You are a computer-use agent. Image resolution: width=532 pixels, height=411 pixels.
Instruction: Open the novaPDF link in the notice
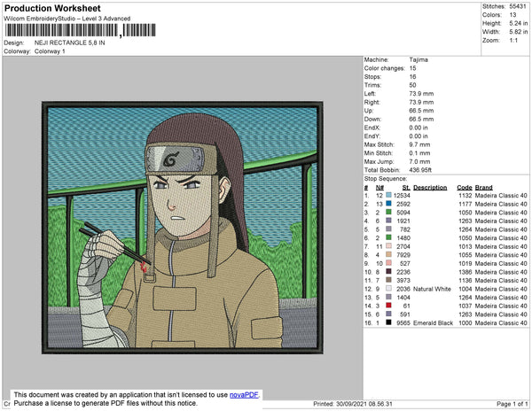coord(244,395)
